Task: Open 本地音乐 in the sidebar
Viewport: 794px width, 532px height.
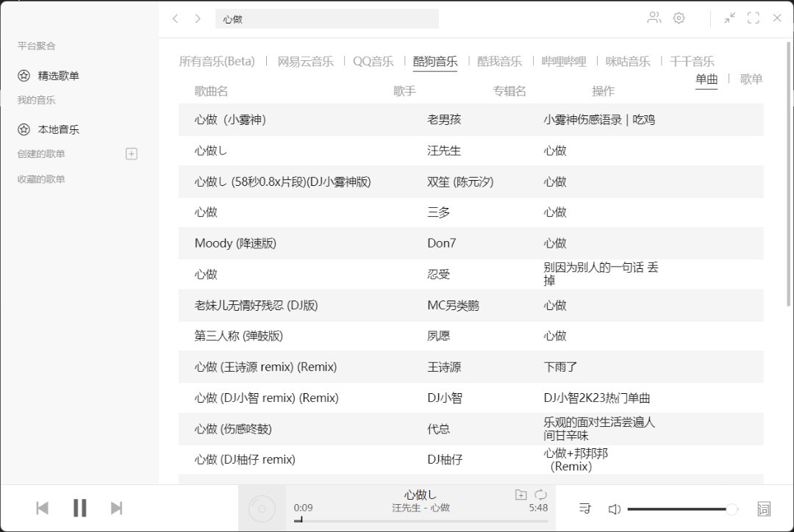Action: 59,129
